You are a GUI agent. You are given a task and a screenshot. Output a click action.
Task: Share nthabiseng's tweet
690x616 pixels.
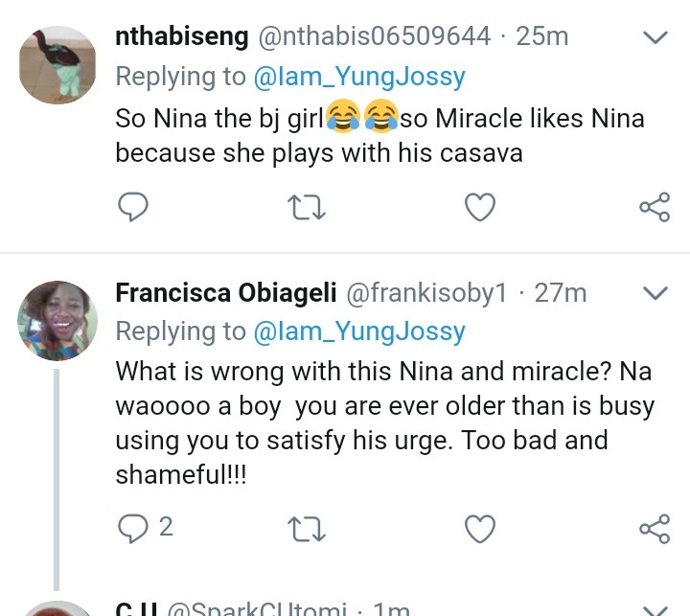654,206
